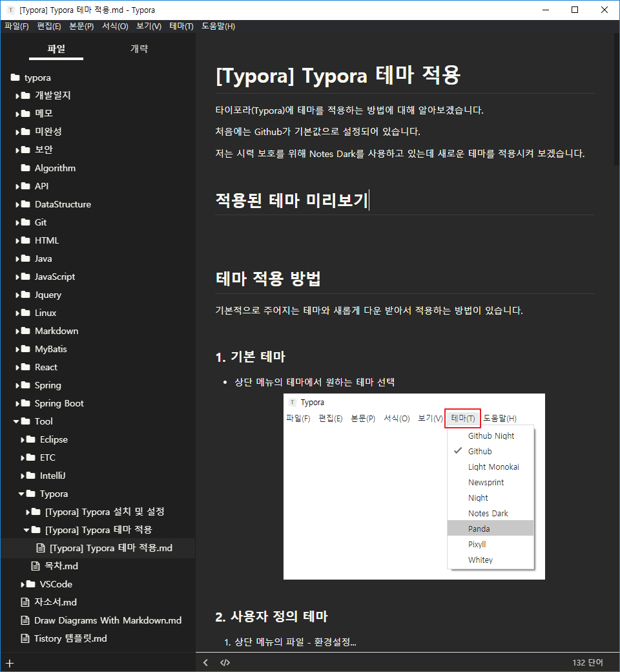Switch to the 파일 sidebar tab
Screen dimensions: 620x672
(56, 49)
